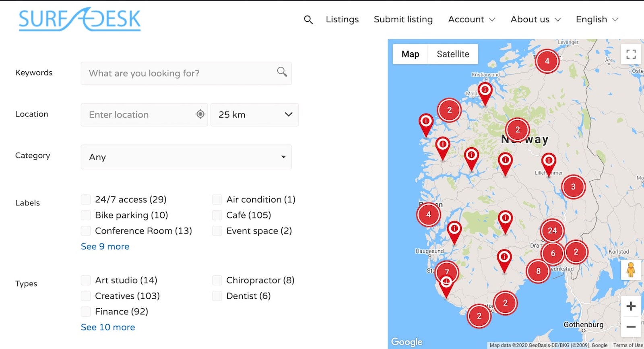Open the 25 km radius dropdown
The width and height of the screenshot is (644, 349).
(x=254, y=115)
